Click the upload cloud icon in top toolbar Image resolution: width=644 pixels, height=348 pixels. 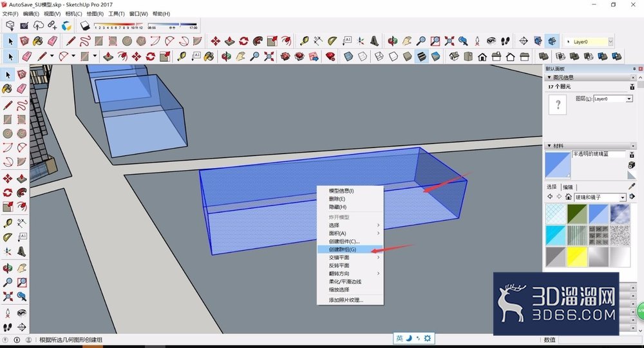tap(38, 26)
